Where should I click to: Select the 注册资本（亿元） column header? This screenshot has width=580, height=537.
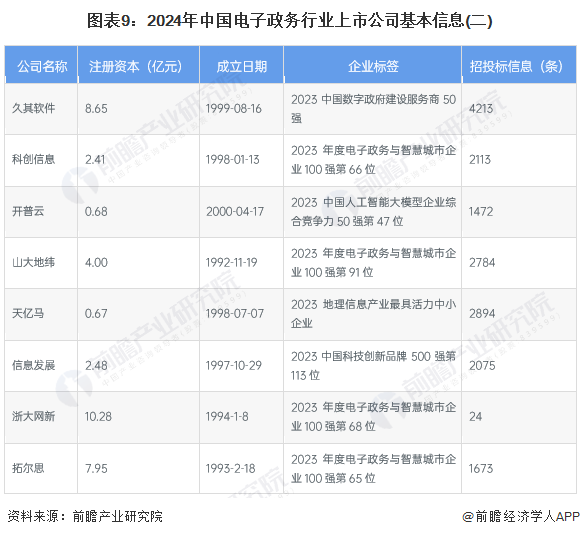pyautogui.click(x=135, y=67)
